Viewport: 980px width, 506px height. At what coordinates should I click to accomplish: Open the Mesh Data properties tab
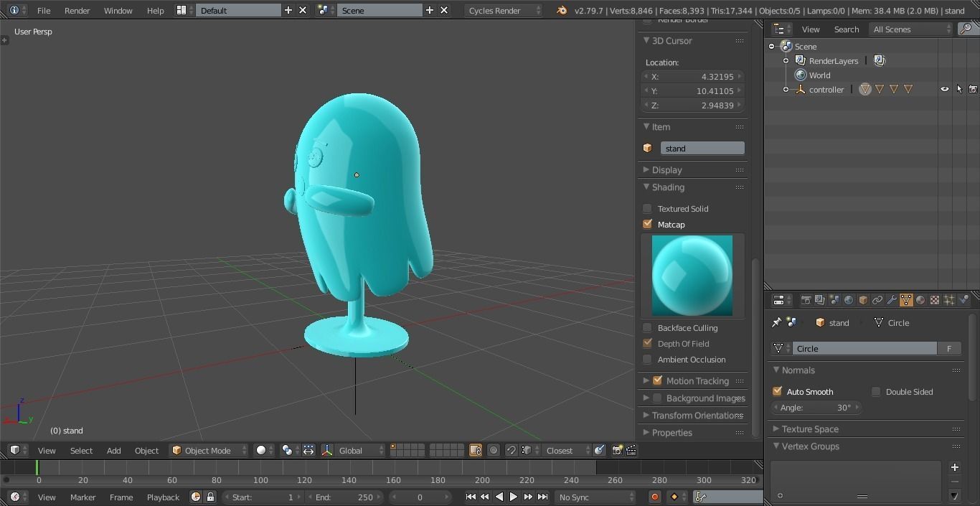pos(906,300)
